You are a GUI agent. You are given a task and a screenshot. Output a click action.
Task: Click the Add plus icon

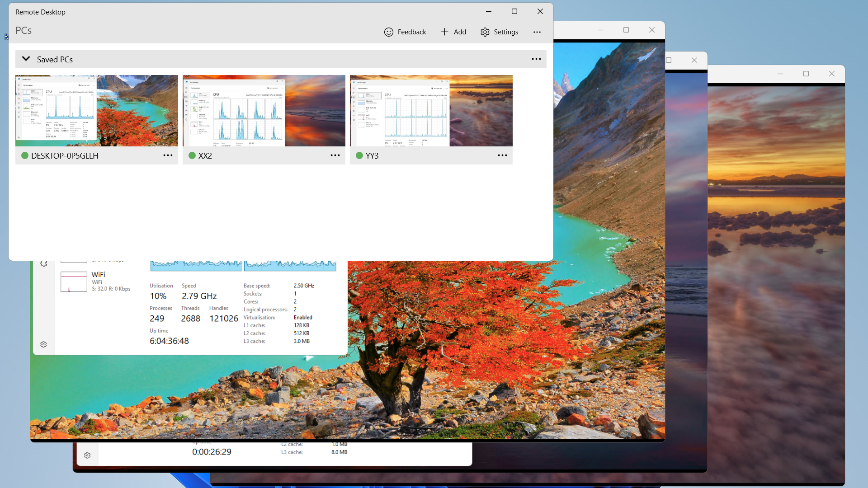point(444,32)
